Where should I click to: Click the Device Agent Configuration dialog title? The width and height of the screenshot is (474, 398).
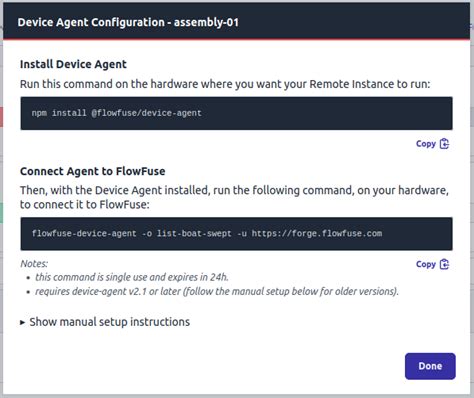(x=128, y=22)
